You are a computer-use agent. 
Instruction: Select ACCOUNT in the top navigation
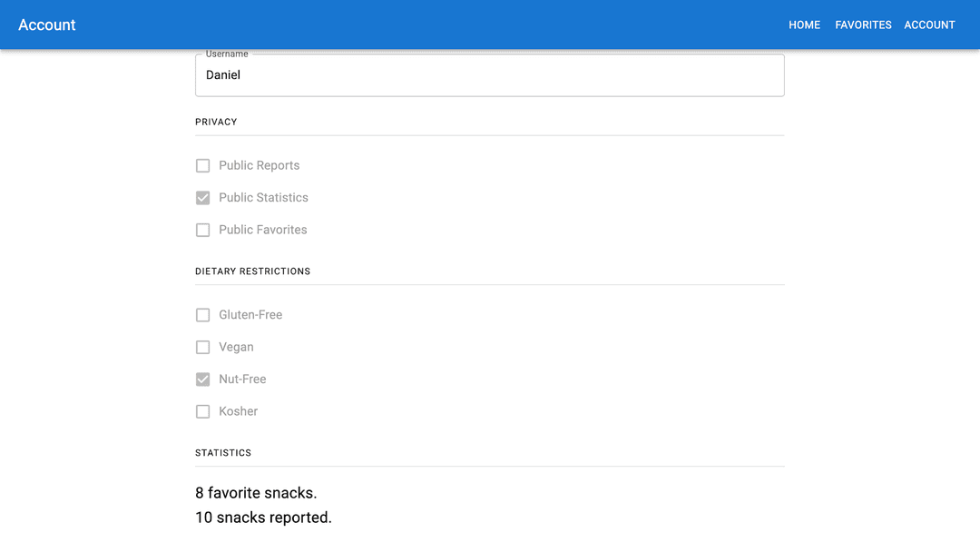pyautogui.click(x=929, y=25)
